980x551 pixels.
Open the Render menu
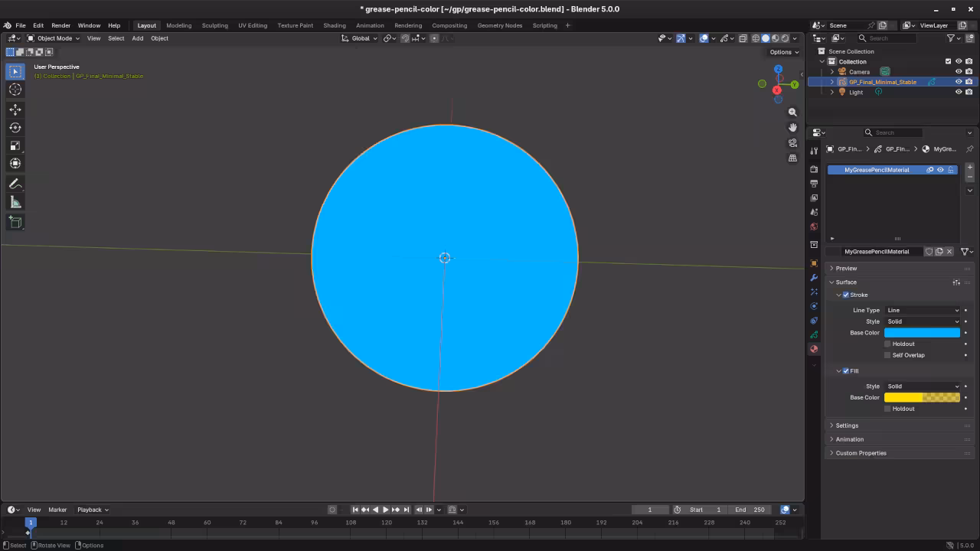click(x=60, y=25)
